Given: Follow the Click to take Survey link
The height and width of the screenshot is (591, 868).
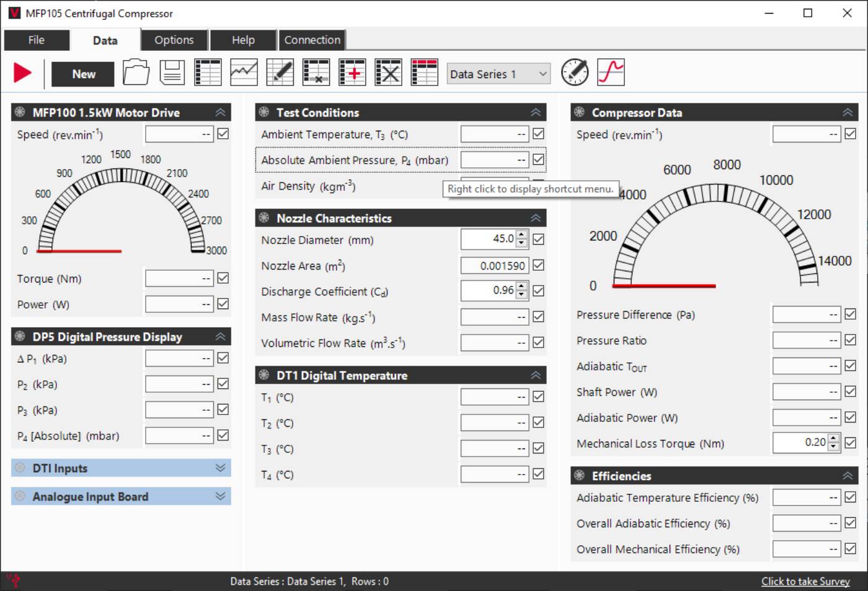Looking at the screenshot, I should 805,581.
